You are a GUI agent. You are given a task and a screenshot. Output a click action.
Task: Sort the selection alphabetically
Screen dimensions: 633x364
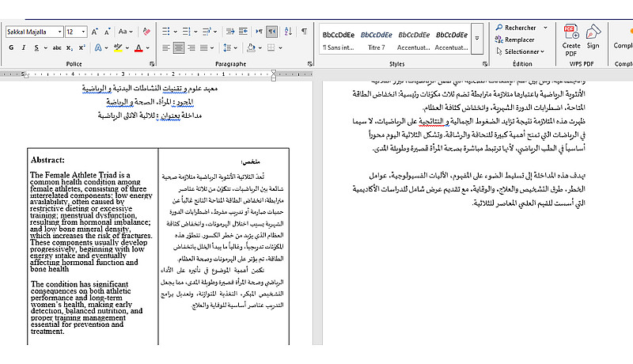(x=288, y=32)
